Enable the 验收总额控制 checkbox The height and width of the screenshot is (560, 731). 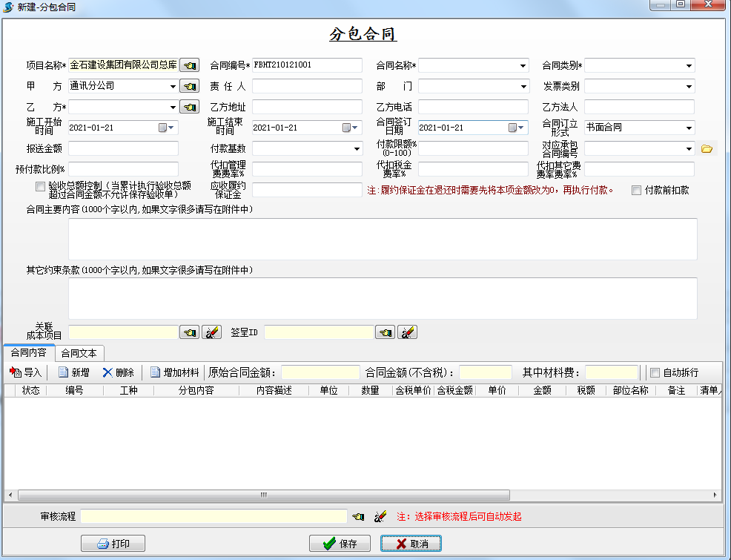(x=41, y=186)
